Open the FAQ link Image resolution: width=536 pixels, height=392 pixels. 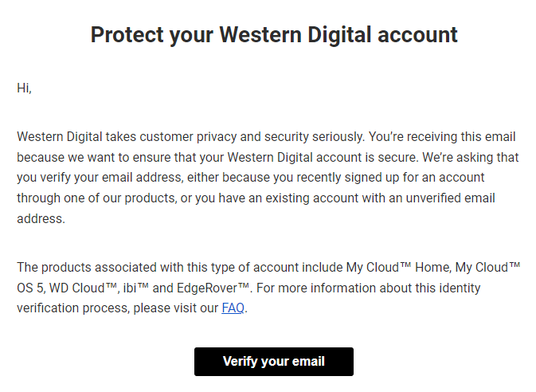(x=233, y=308)
